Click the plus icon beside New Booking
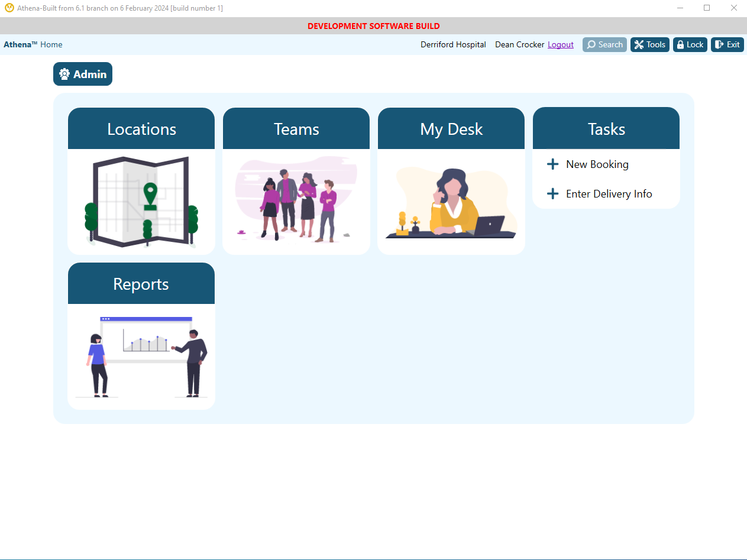747x560 pixels. pyautogui.click(x=552, y=164)
